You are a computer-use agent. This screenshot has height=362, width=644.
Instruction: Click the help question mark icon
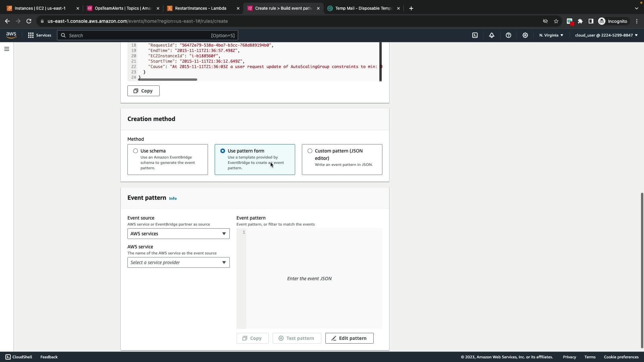[508, 35]
